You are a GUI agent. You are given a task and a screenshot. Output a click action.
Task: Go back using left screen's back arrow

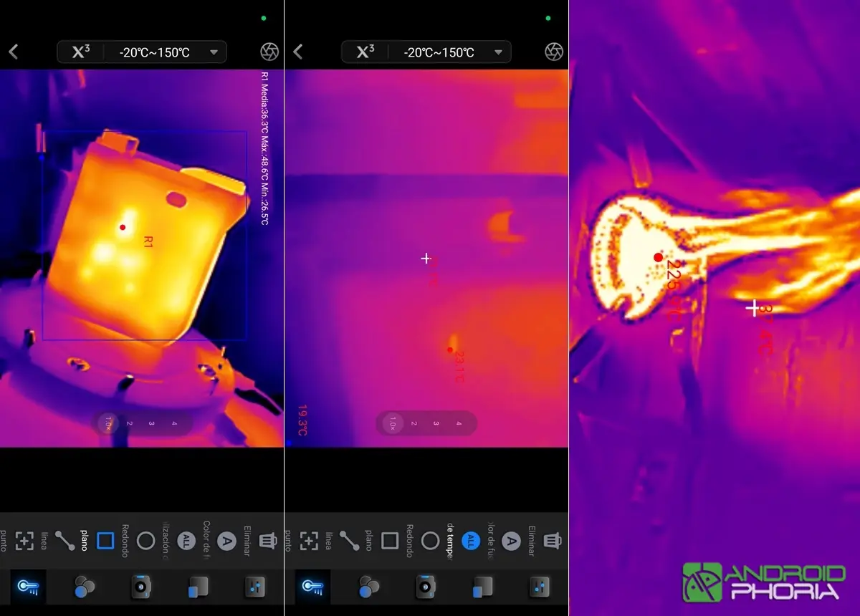(x=13, y=52)
